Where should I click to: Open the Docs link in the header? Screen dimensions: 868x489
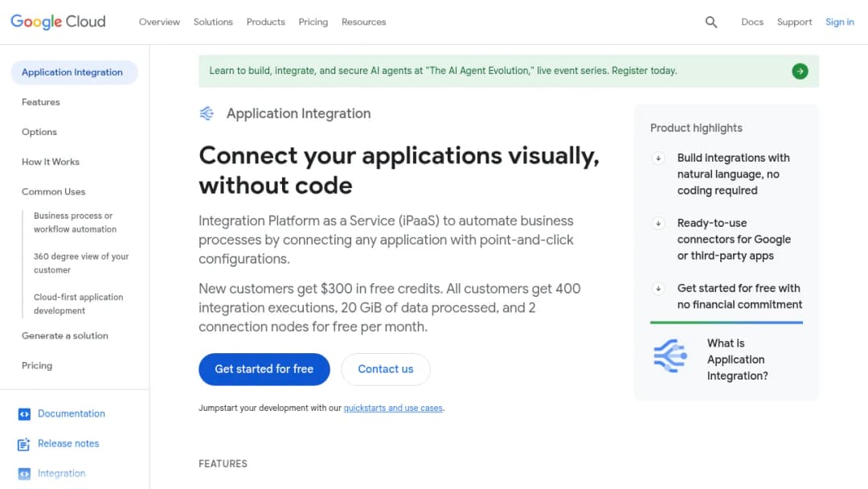click(752, 23)
